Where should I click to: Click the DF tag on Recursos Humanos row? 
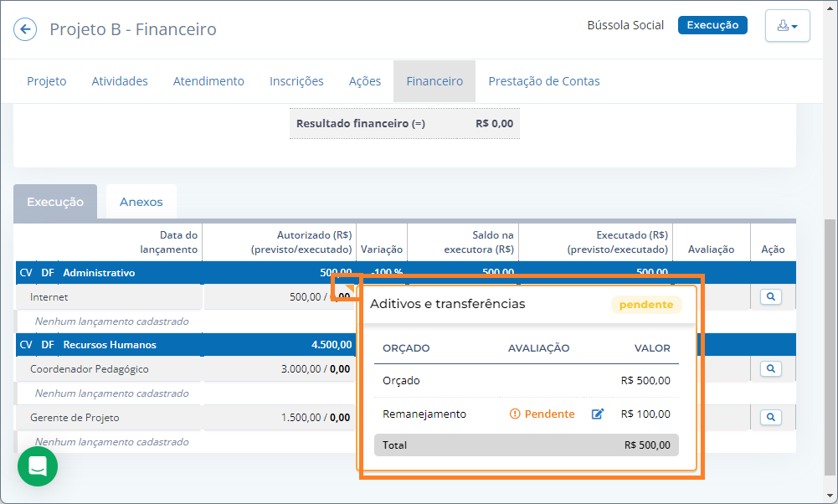(x=48, y=345)
